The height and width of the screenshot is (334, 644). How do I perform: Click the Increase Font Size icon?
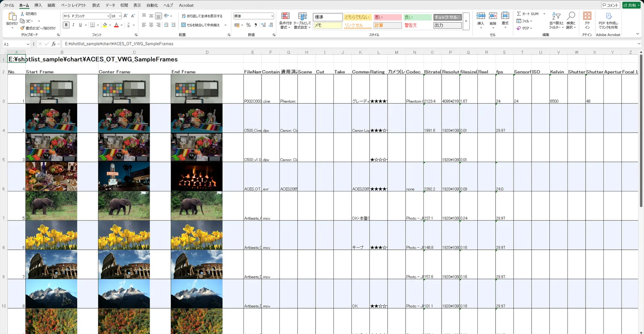pyautogui.click(x=126, y=16)
